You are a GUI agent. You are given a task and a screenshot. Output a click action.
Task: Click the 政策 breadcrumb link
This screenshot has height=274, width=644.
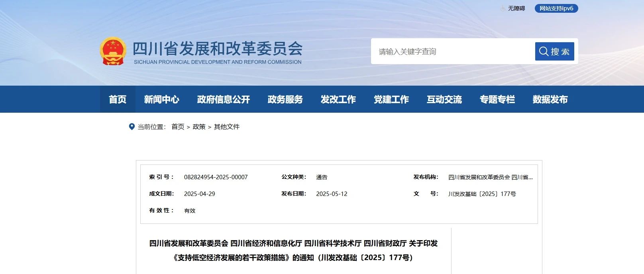pyautogui.click(x=199, y=127)
